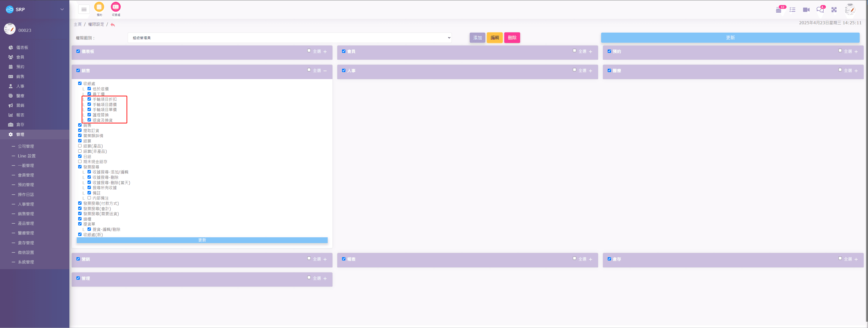
Task: Toggle fullscreen with the arrows icon
Action: pos(834,10)
